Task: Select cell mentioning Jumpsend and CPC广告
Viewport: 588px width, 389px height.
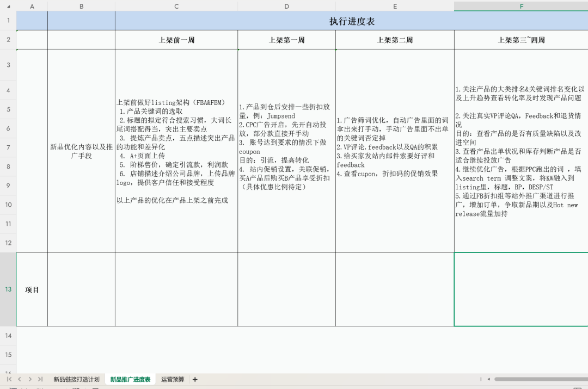Action: tap(286, 151)
